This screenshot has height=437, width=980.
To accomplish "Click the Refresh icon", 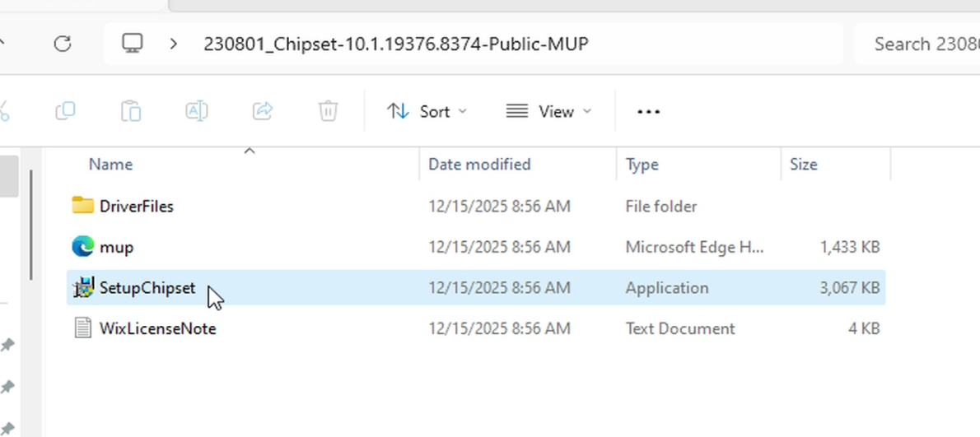I will point(63,44).
